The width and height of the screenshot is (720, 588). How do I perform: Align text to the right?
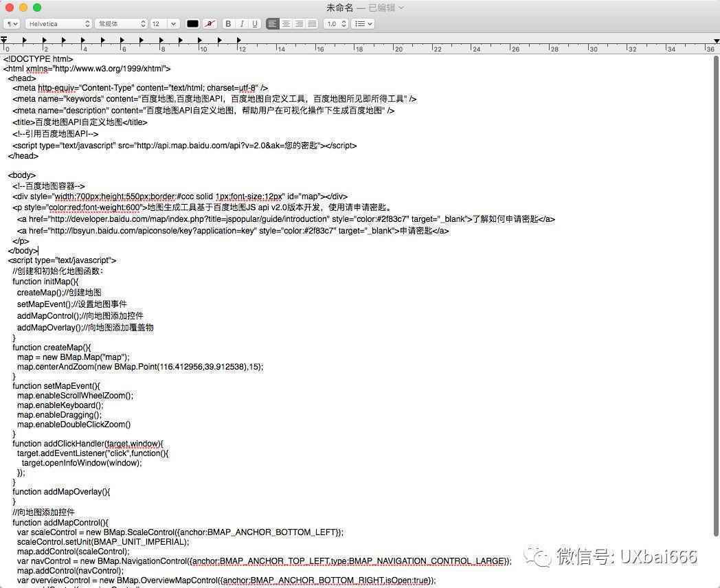click(299, 24)
